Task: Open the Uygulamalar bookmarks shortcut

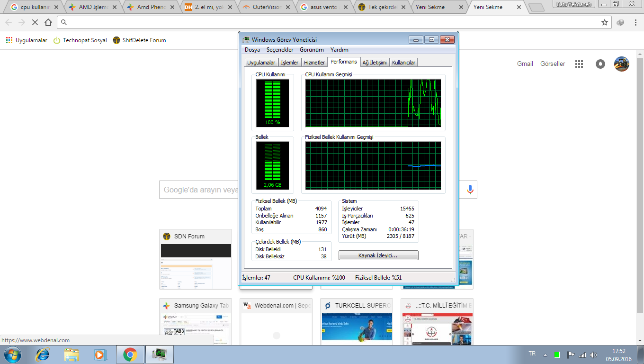Action: click(x=27, y=40)
